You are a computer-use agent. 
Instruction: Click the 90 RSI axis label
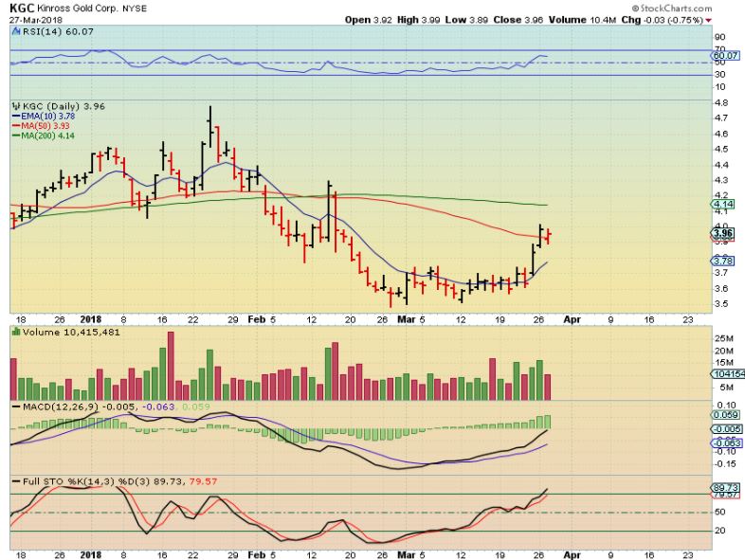point(719,38)
